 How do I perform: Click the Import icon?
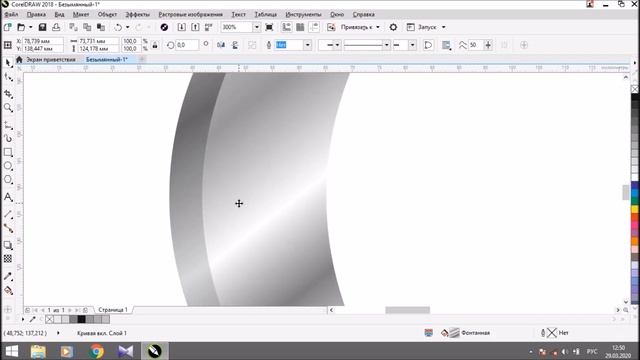[x=182, y=27]
